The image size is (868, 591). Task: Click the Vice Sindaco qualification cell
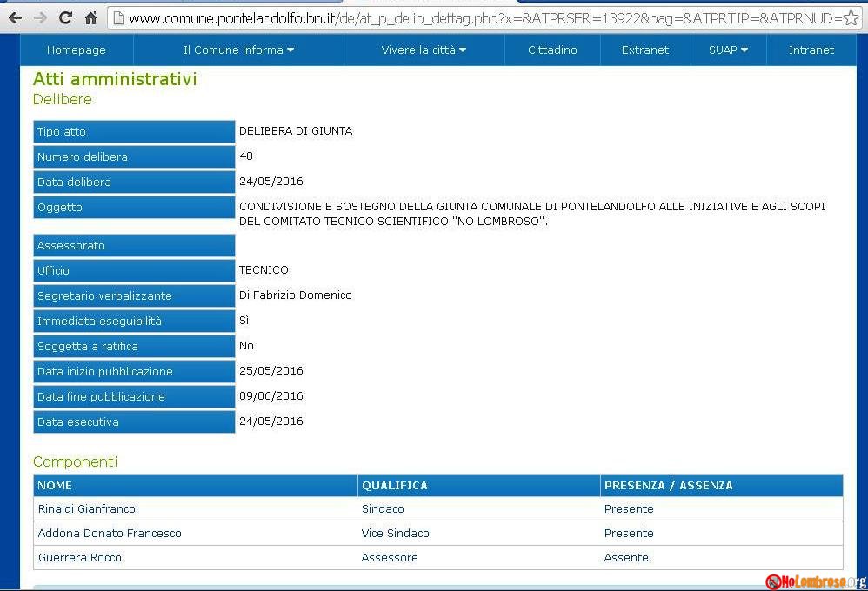[x=395, y=534]
